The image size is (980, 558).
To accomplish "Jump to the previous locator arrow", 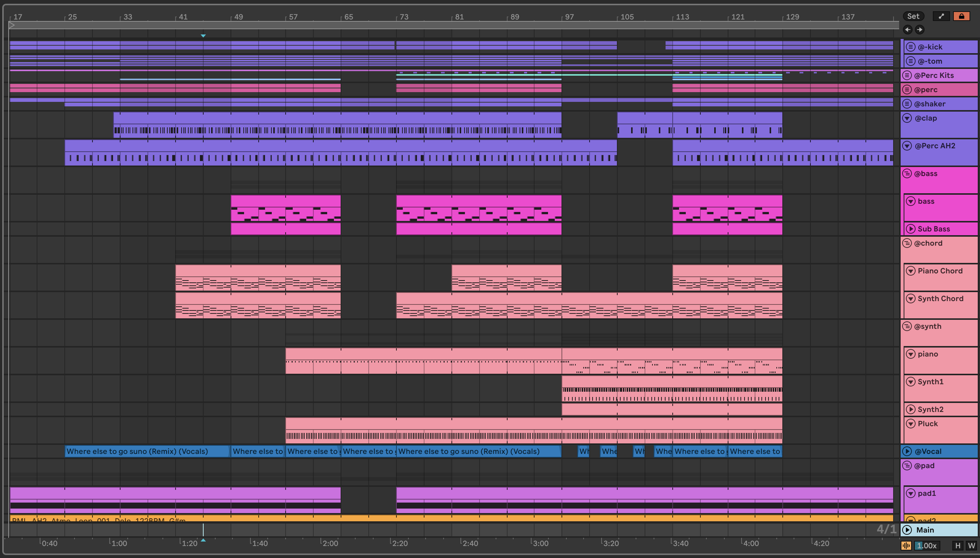I will click(907, 30).
